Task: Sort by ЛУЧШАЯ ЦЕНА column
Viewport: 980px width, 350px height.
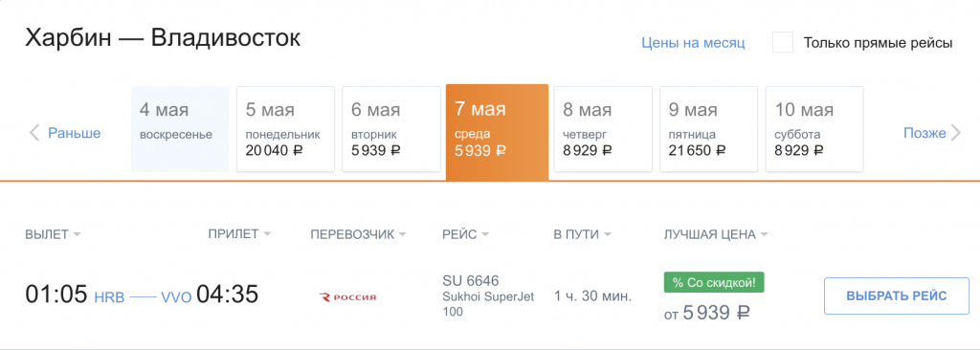Action: 716,234
